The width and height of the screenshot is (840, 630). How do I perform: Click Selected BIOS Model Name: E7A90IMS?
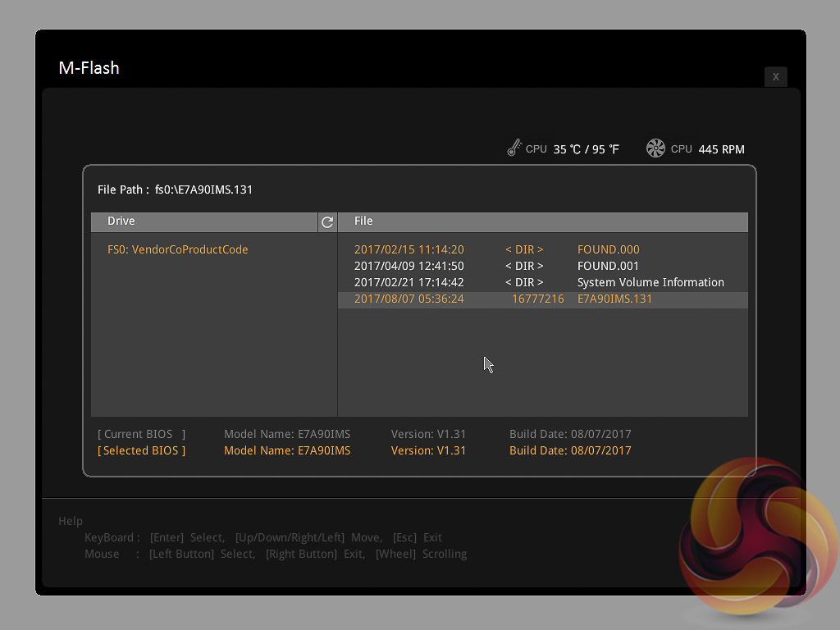(287, 450)
